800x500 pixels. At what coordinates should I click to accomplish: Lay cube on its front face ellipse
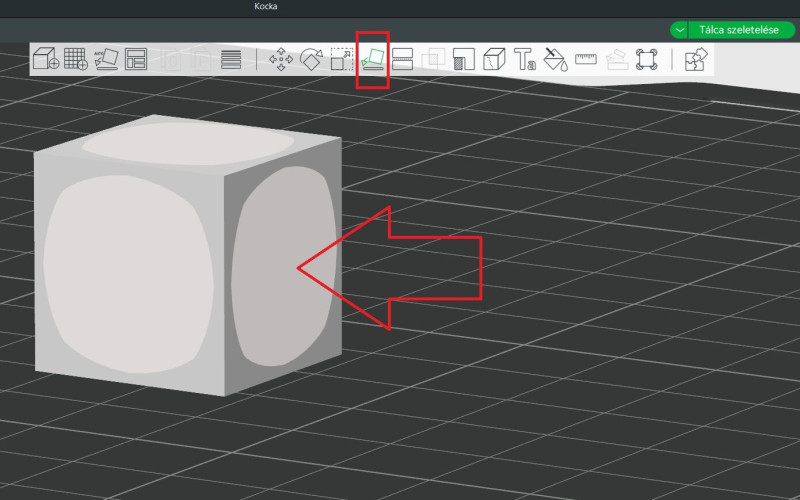[x=128, y=274]
